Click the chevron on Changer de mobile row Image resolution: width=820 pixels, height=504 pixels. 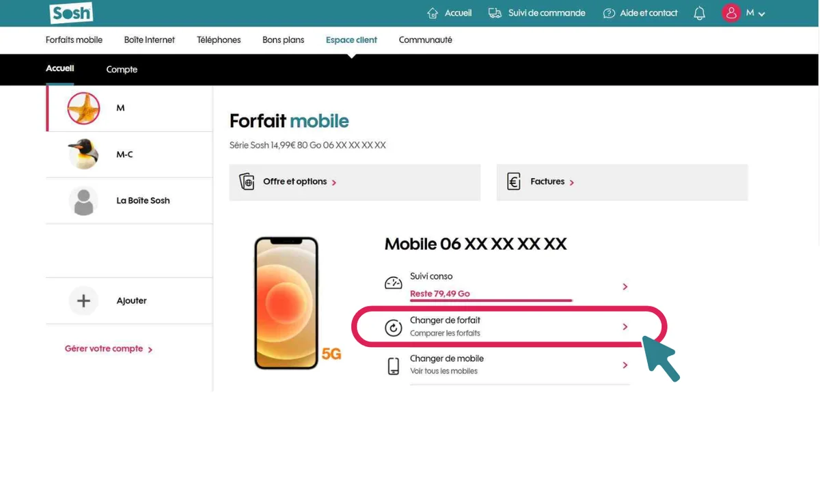pos(625,365)
